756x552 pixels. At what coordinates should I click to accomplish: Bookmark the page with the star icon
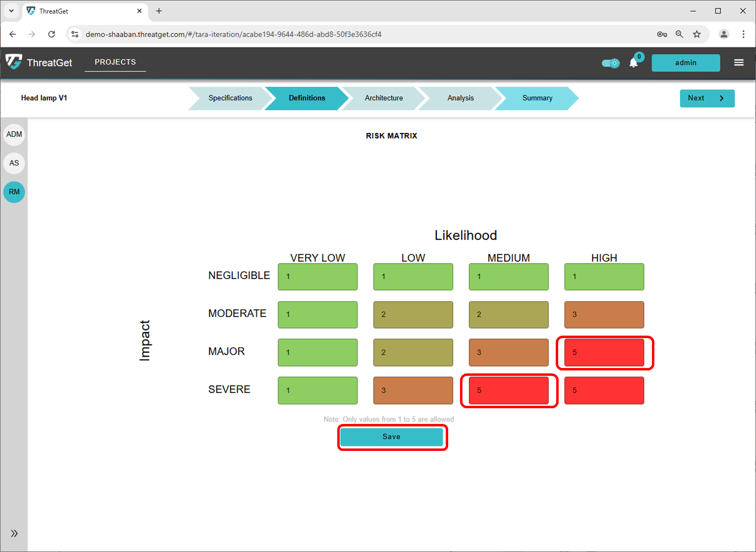coord(697,34)
